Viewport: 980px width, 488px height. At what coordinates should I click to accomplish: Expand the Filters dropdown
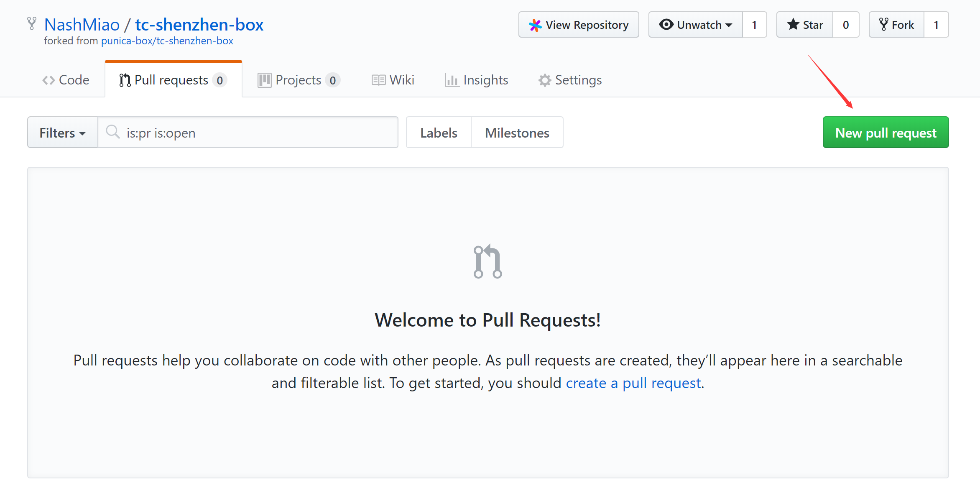(63, 133)
